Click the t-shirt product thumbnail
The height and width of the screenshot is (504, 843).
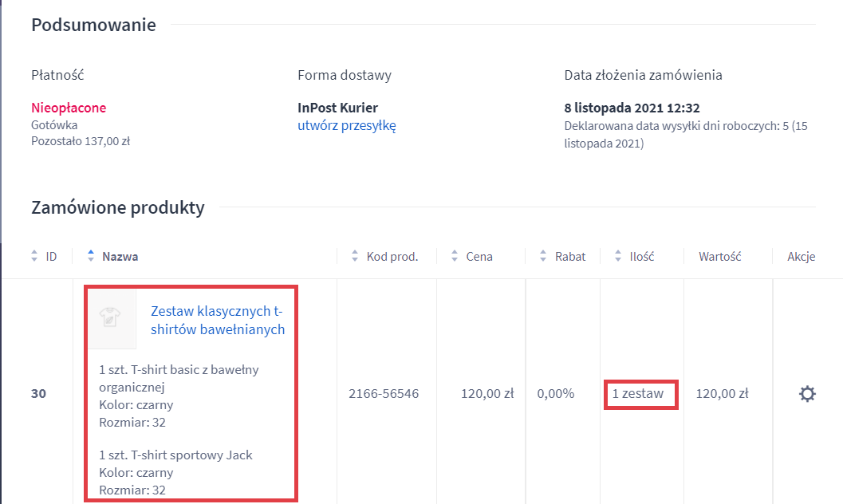[112, 319]
